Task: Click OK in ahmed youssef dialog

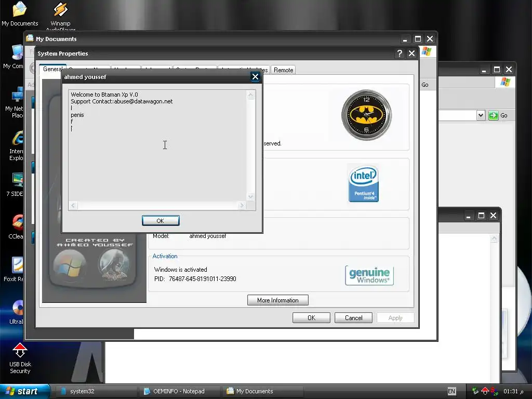Action: pos(161,220)
